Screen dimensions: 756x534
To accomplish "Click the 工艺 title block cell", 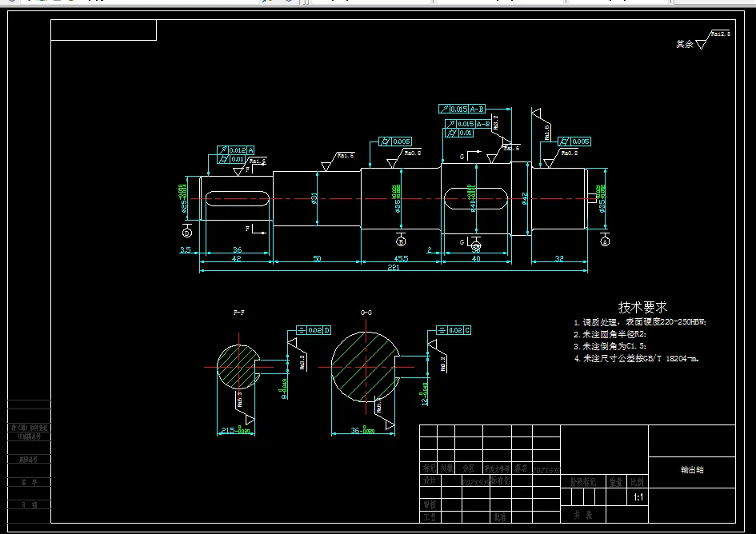I will (x=429, y=517).
